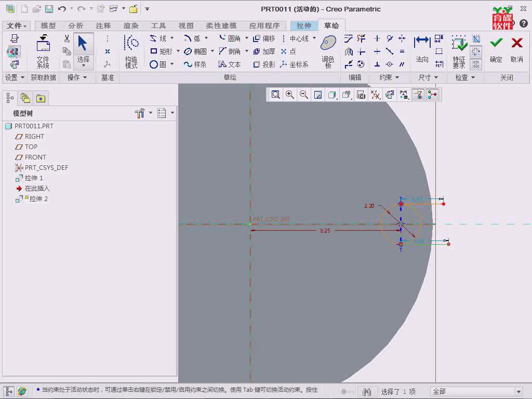Image resolution: width=532 pixels, height=399 pixels.
Task: Toggle Overlapping Geometry check
Action: pos(476,64)
